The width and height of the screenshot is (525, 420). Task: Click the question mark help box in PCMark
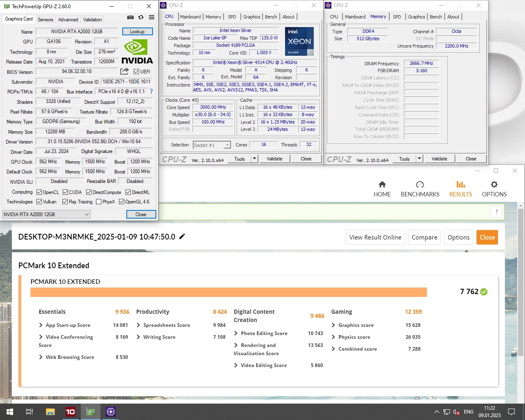pos(496,212)
